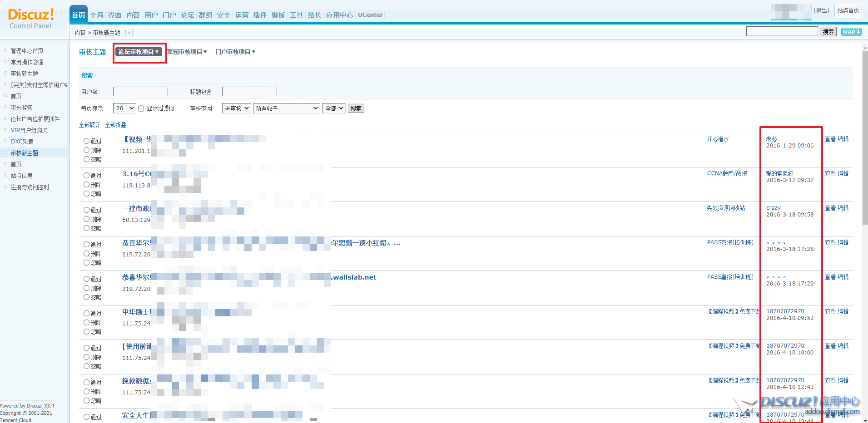Screen dimensions: 868x423
Task: Open the 每页显示 count dropdown
Action: (124, 108)
